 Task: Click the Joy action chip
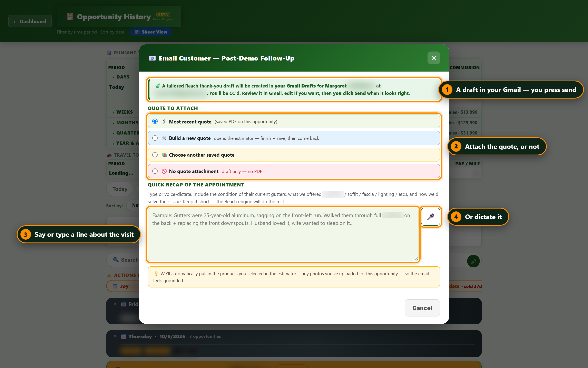click(x=123, y=286)
